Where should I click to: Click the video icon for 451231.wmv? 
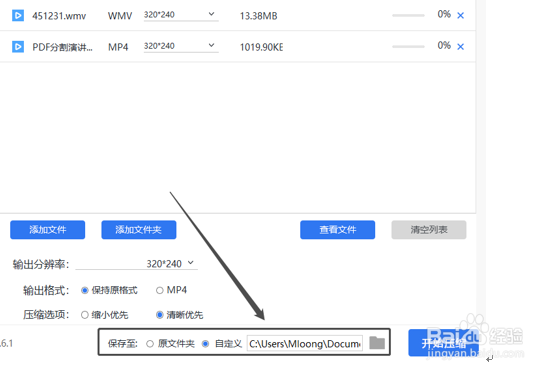click(18, 16)
